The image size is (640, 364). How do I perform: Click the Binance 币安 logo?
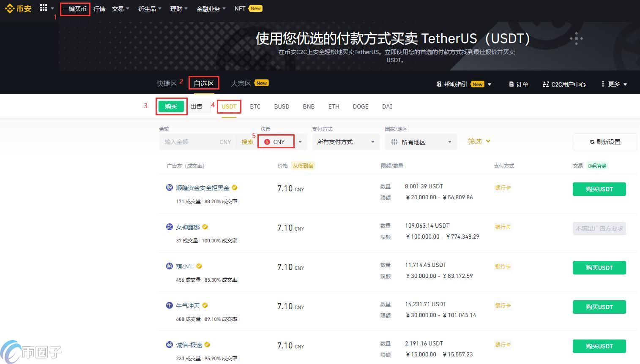pyautogui.click(x=18, y=8)
